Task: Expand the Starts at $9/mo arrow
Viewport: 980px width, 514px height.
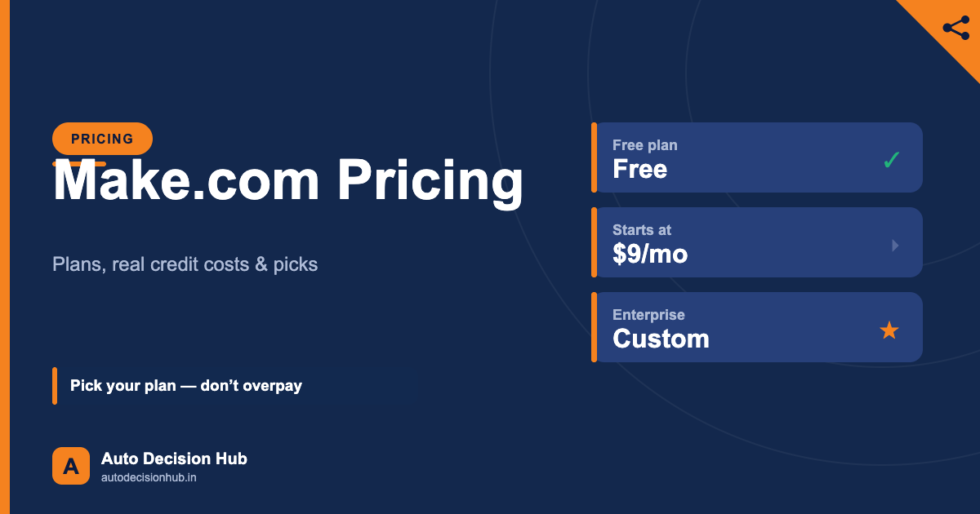Action: (x=895, y=245)
